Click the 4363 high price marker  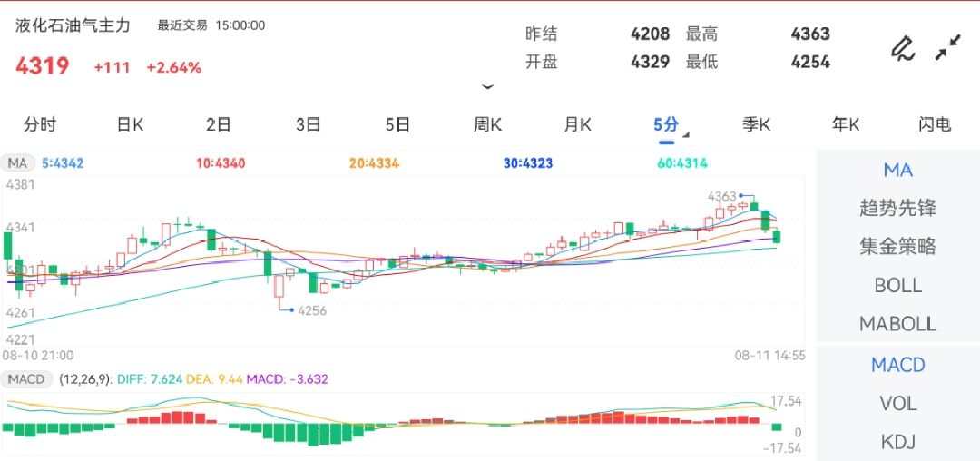click(x=723, y=196)
